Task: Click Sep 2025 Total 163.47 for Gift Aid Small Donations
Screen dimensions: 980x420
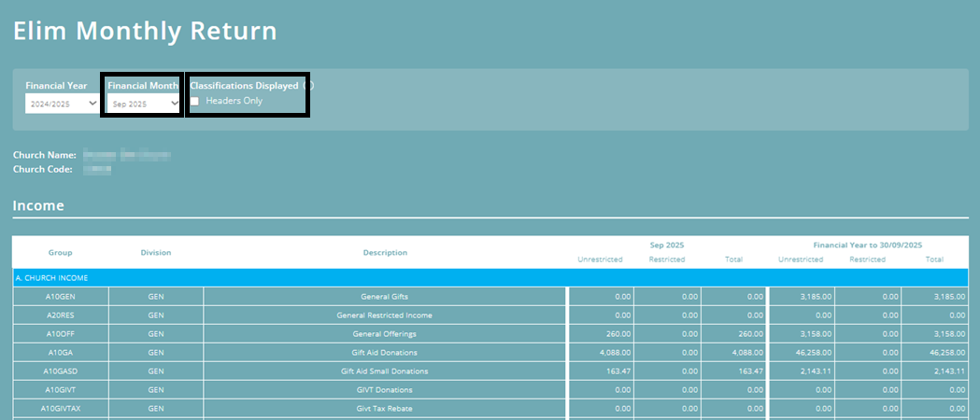Action: [x=749, y=371]
